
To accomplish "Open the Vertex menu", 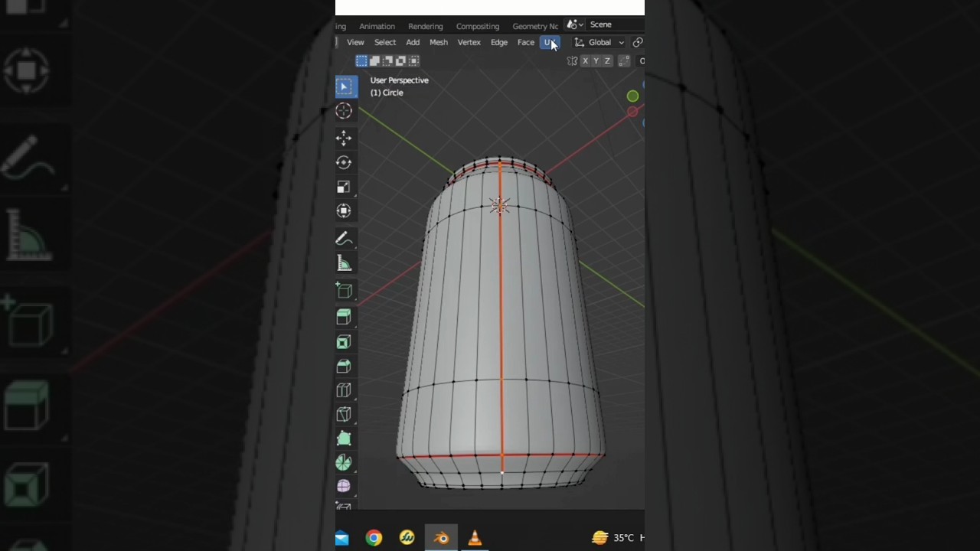I will (469, 43).
